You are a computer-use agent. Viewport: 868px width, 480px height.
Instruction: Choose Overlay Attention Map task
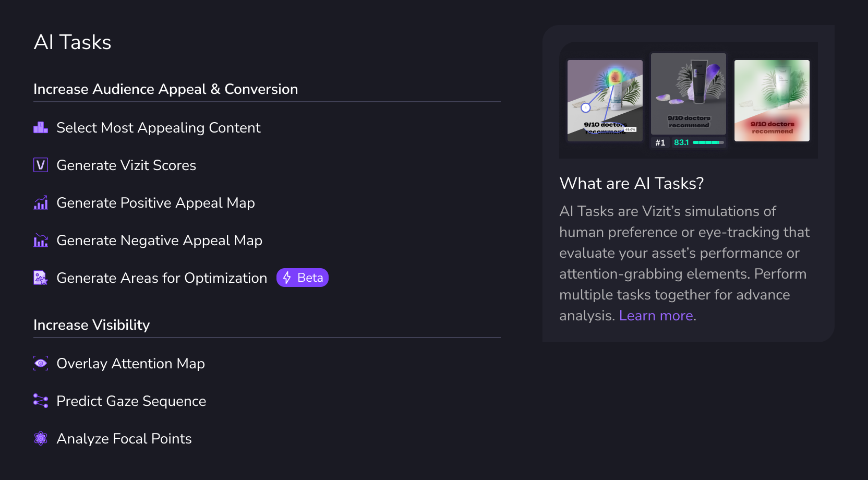pyautogui.click(x=130, y=364)
